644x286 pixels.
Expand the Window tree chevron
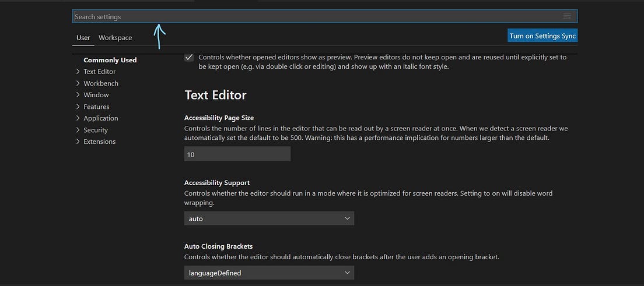(x=78, y=95)
